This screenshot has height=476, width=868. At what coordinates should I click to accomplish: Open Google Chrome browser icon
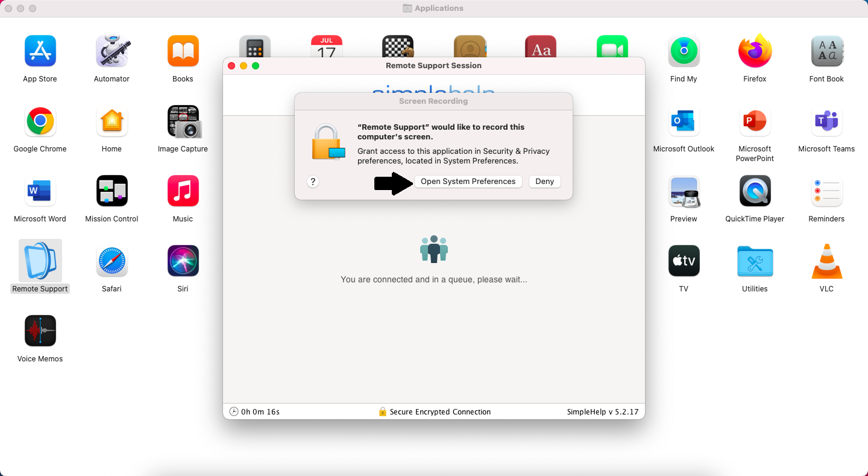pos(40,121)
